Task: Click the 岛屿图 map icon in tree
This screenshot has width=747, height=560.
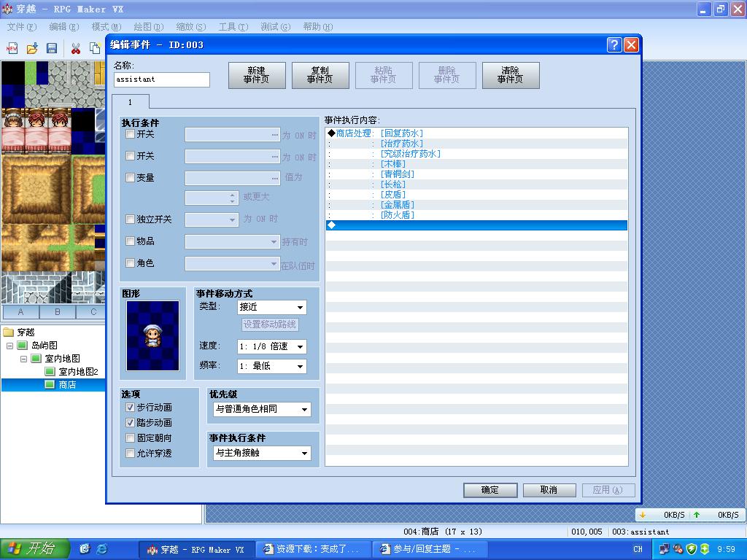Action: pyautogui.click(x=23, y=345)
